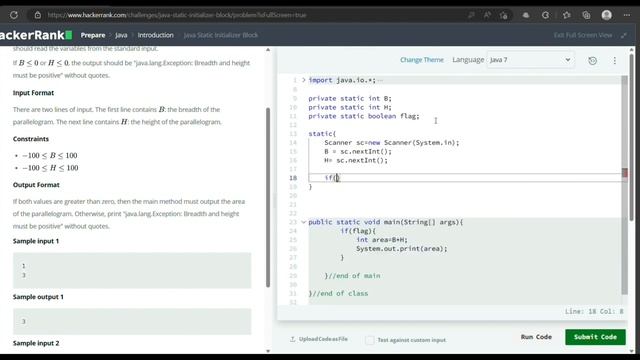Image resolution: width=640 pixels, height=360 pixels.
Task: Go to Introduction in the breadcrumb
Action: coord(156,35)
